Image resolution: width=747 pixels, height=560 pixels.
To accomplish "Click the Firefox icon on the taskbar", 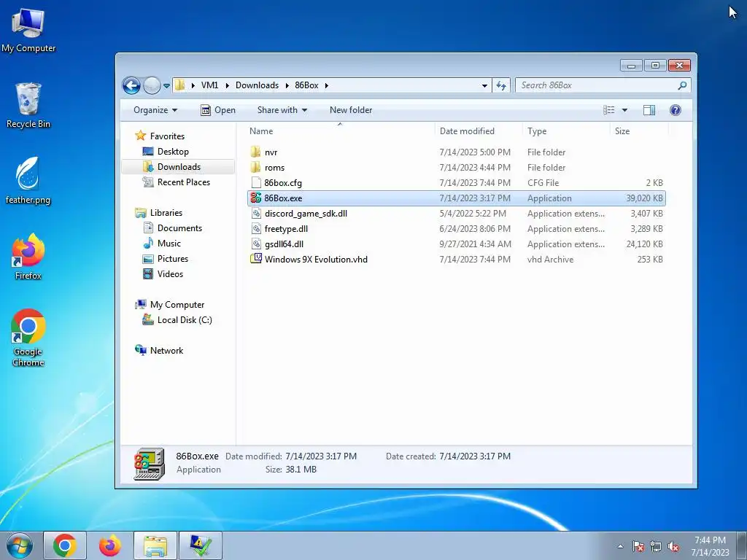I will [x=109, y=545].
